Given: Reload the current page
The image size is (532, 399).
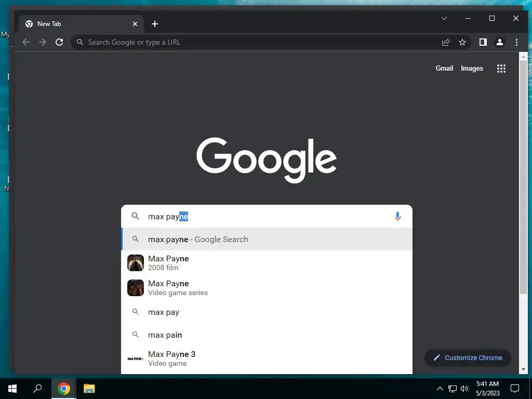Looking at the screenshot, I should 59,42.
